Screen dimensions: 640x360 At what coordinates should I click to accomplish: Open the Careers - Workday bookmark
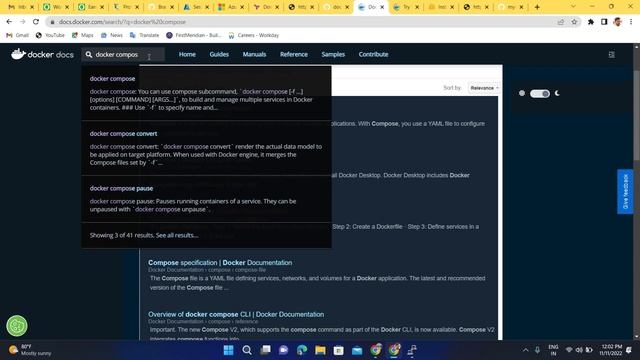(x=253, y=35)
